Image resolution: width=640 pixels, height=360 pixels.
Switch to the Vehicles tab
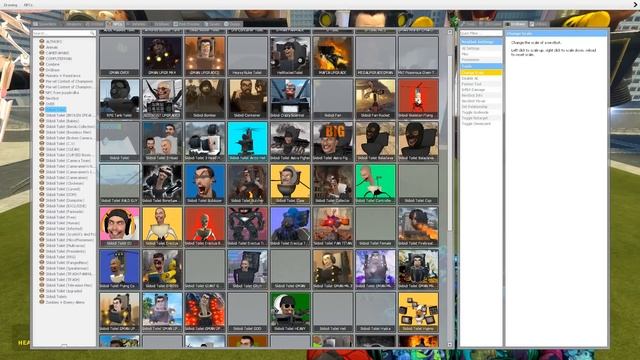click(x=137, y=24)
